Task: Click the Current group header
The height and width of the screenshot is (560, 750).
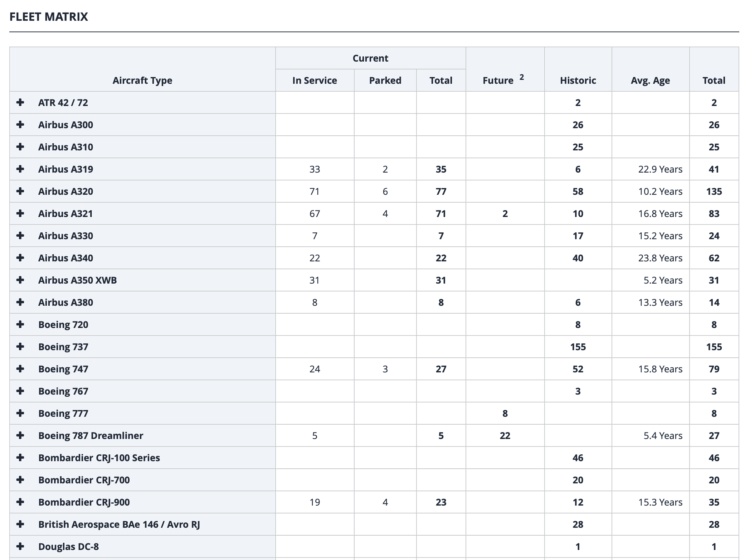Action: (370, 58)
